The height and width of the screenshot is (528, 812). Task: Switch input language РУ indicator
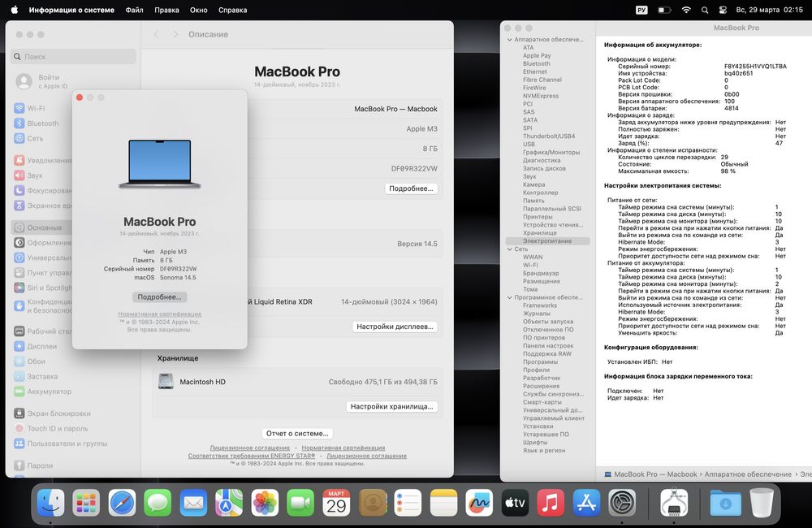tap(641, 10)
